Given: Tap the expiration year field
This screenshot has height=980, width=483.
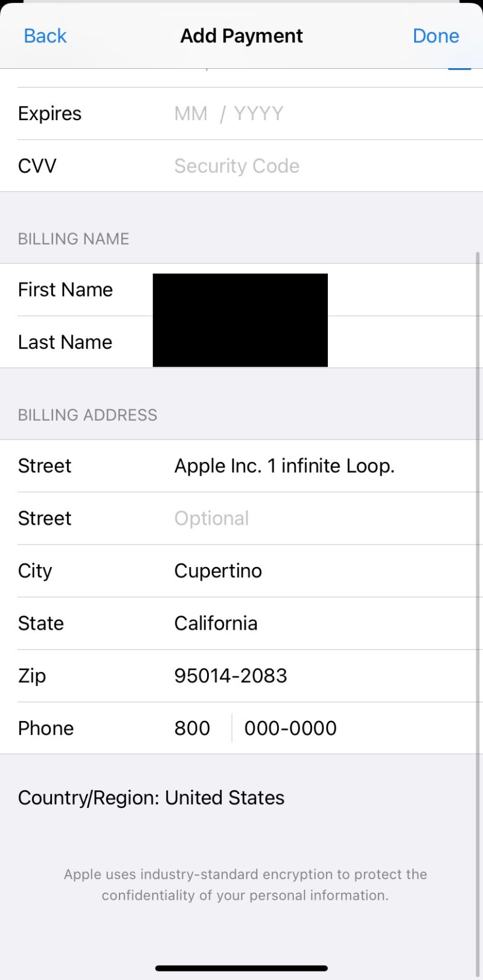Looking at the screenshot, I should click(x=258, y=114).
